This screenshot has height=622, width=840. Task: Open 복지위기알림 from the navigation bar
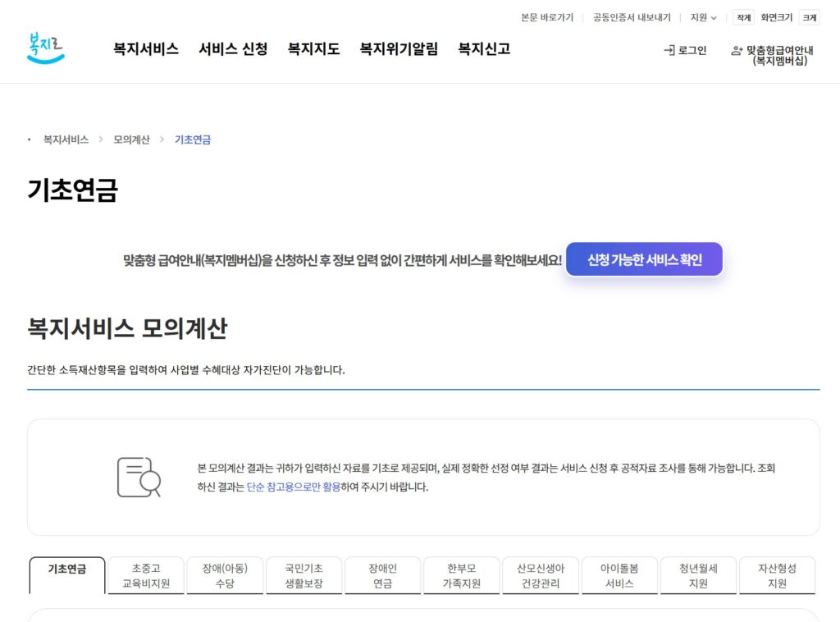pyautogui.click(x=399, y=49)
